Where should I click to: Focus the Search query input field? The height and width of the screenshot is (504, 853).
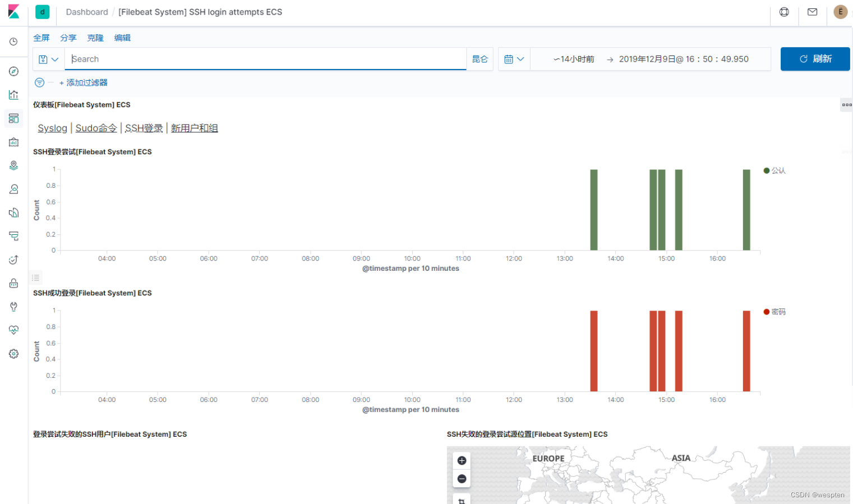tap(266, 59)
